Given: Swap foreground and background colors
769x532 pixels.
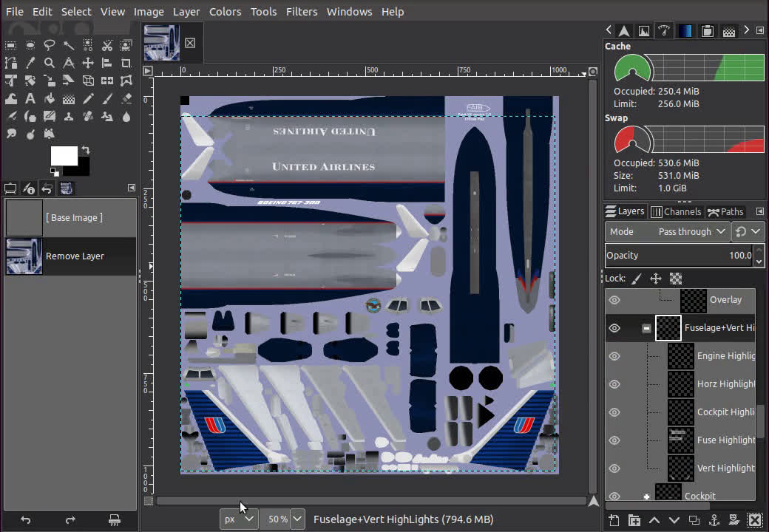Looking at the screenshot, I should coord(86,149).
